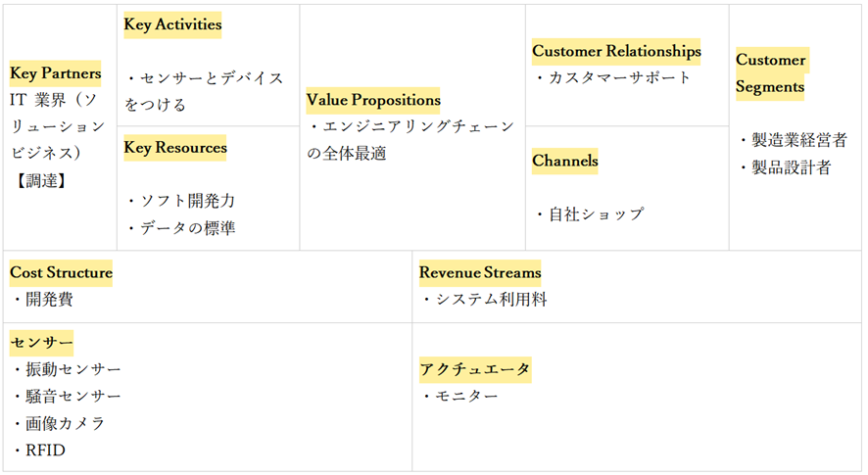The width and height of the screenshot is (868, 475).
Task: Select the Revenue Streams heading
Action: [x=480, y=272]
